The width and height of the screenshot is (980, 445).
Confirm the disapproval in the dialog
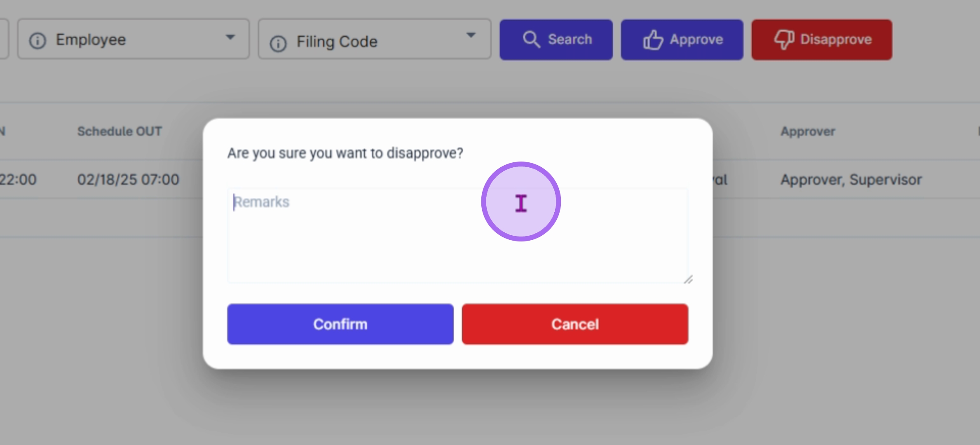[x=340, y=324]
